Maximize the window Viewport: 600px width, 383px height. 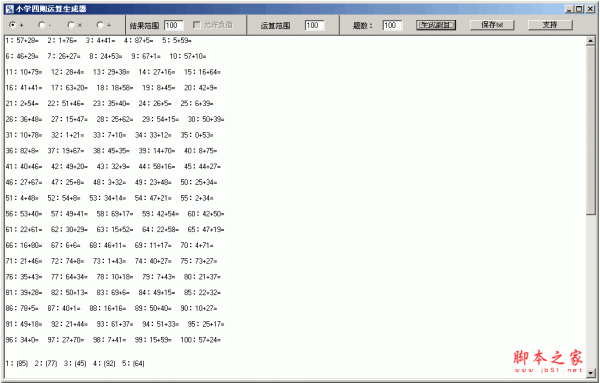pos(579,9)
